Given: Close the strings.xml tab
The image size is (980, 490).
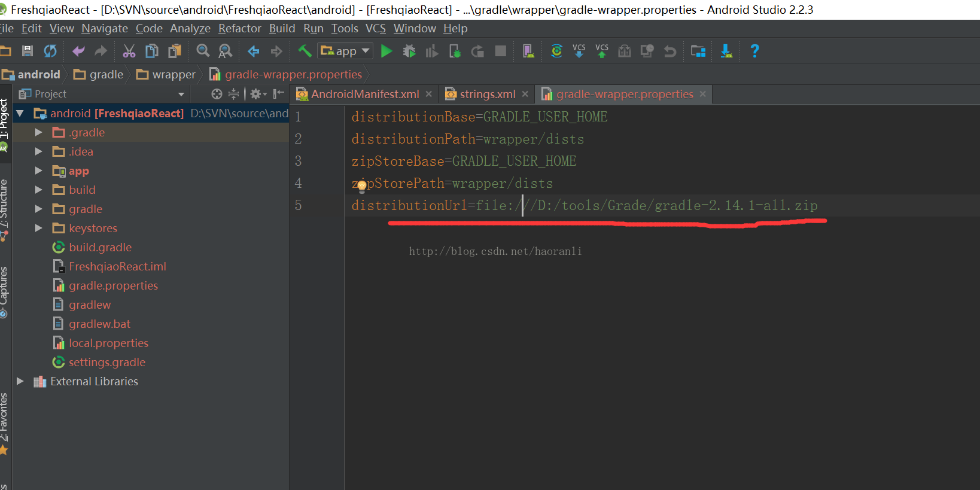Looking at the screenshot, I should (x=525, y=94).
